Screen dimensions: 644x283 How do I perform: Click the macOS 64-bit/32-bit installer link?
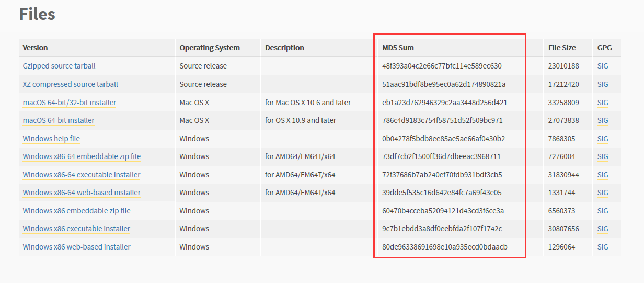click(x=70, y=103)
